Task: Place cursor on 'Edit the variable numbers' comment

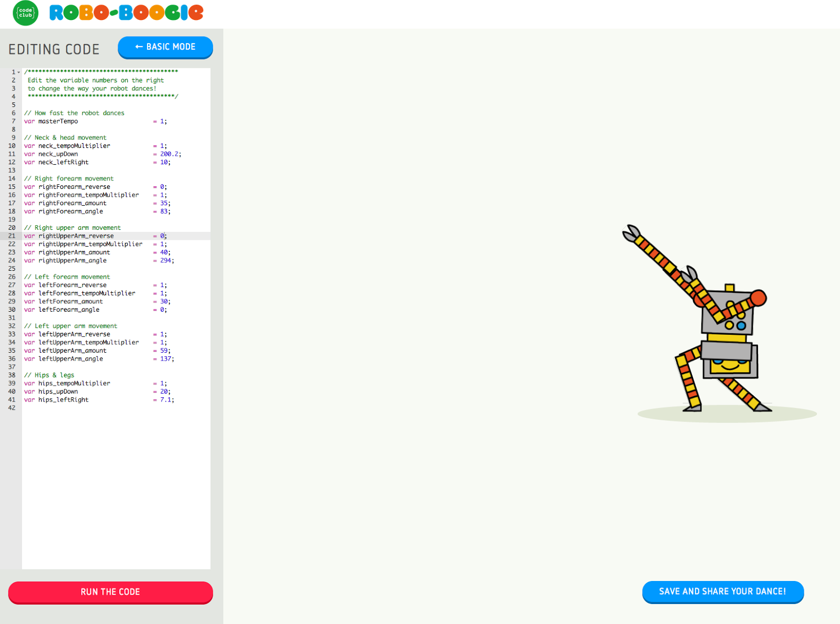Action: pos(96,80)
